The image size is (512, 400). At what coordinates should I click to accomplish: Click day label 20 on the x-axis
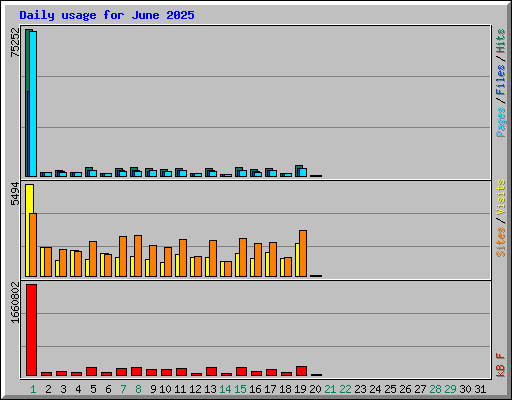pos(315,389)
